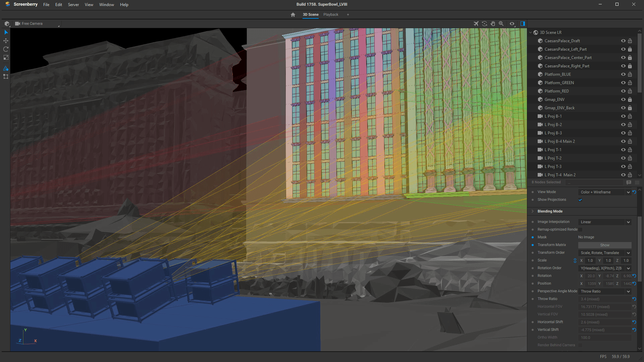The width and height of the screenshot is (644, 362).
Task: Select the Move tool in the left toolbar
Action: (6, 41)
